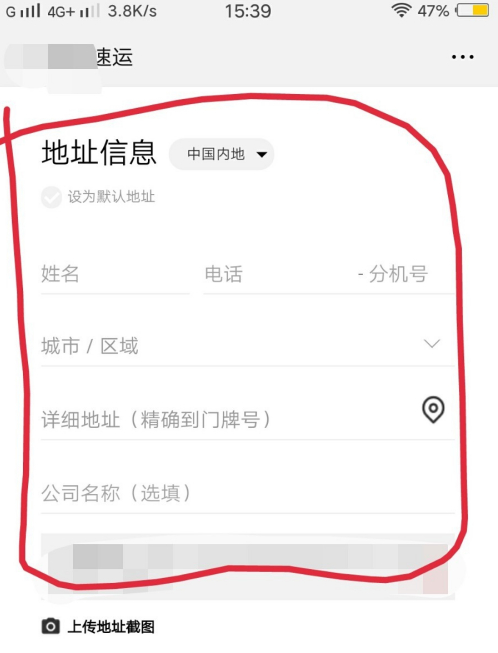
Task: Focus the 详细地址 input field
Action: pyautogui.click(x=247, y=419)
